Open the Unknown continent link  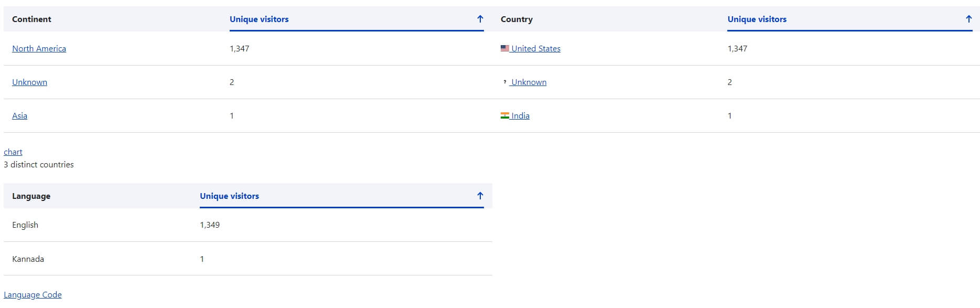pos(29,82)
